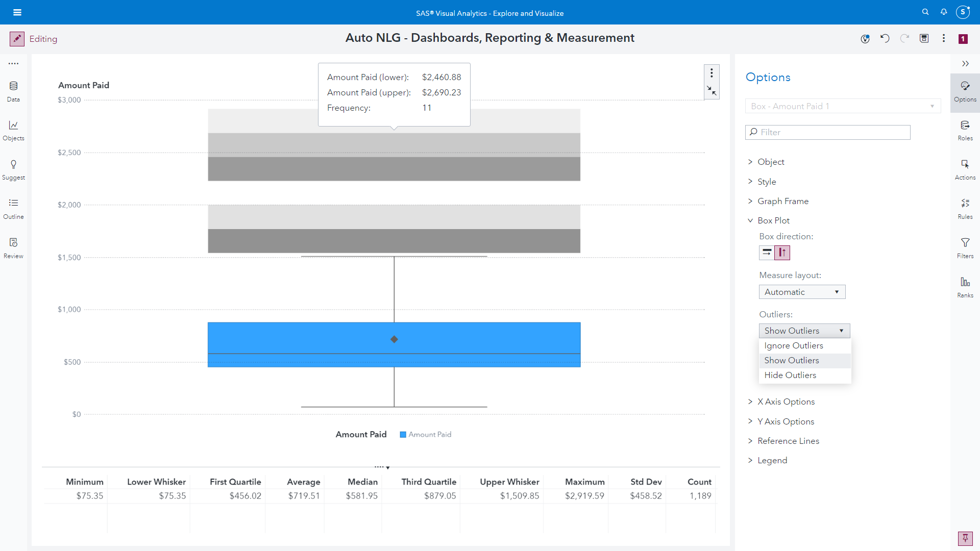Click the Editing mode button
Viewport: 980px width, 551px height.
click(17, 39)
